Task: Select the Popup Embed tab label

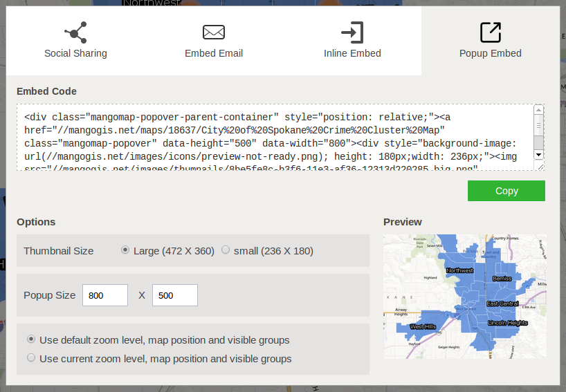Action: click(490, 53)
